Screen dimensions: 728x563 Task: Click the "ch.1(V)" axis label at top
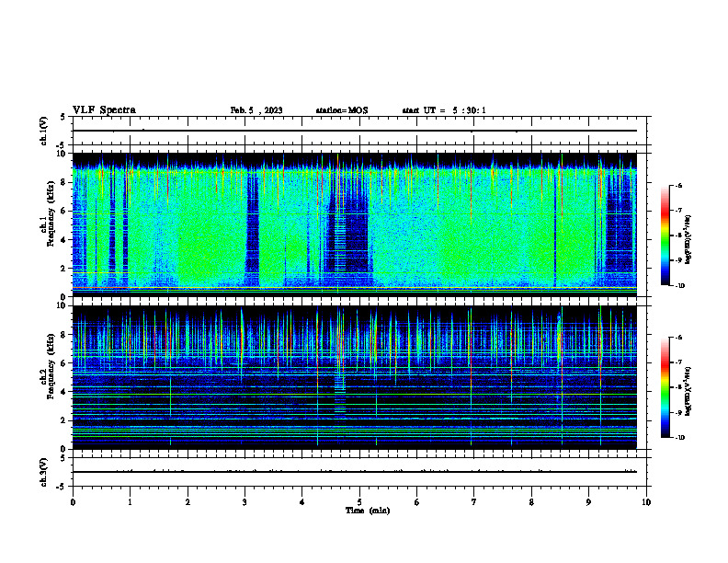(x=43, y=131)
